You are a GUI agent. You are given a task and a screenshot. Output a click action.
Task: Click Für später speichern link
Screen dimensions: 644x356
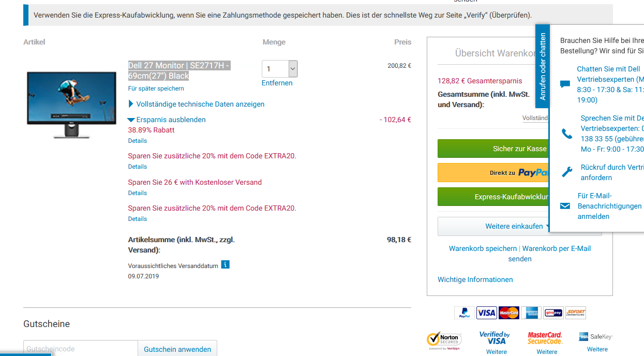[156, 88]
